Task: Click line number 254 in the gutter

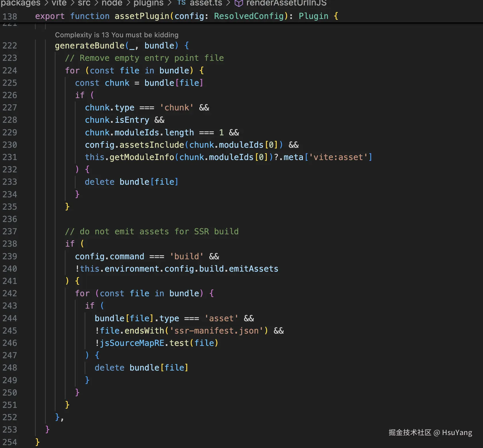Action: click(10, 442)
